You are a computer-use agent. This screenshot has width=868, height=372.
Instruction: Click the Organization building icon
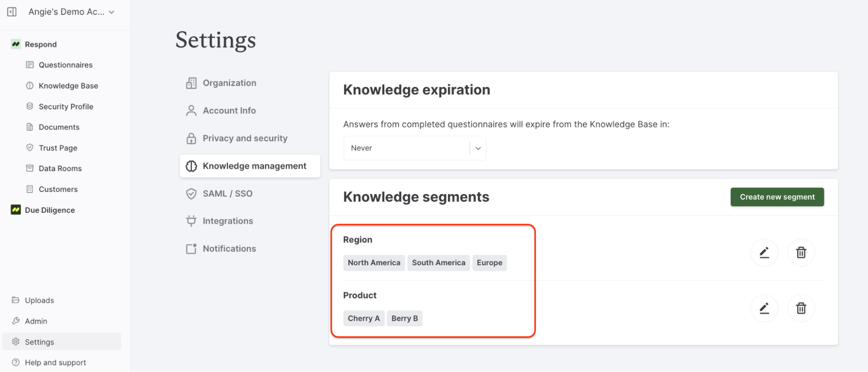coord(191,83)
